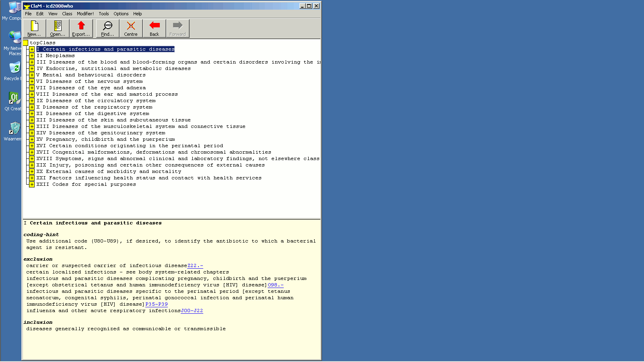Follow the Z22.- code link
This screenshot has width=644, height=362.
195,266
